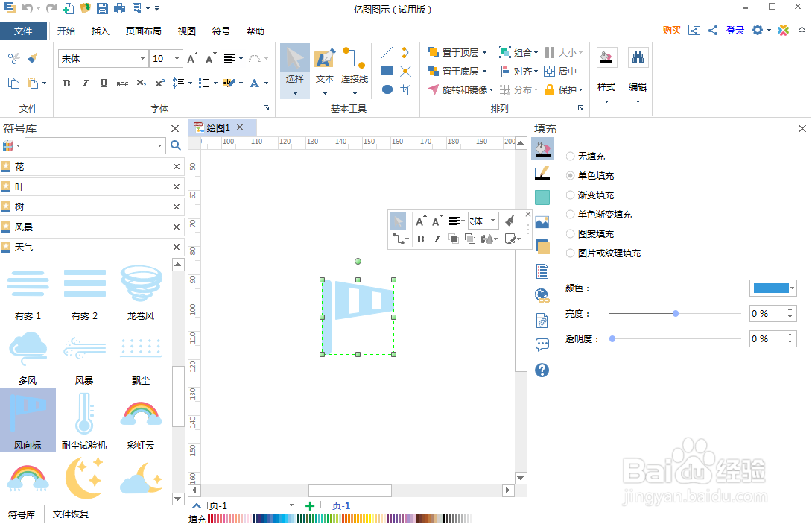Open the comment bubble icon in right sidebar
This screenshot has height=524, width=812.
(542, 344)
